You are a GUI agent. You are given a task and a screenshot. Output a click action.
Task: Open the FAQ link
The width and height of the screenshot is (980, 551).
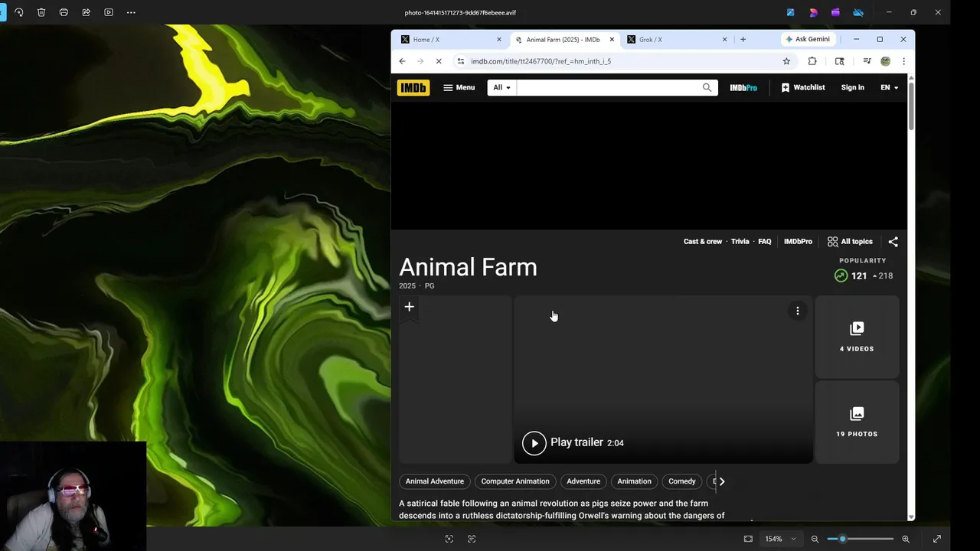click(x=765, y=242)
